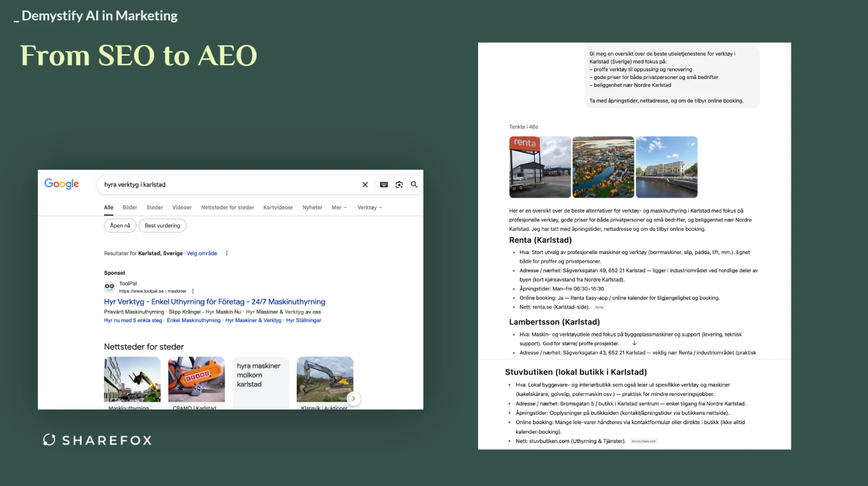Expand the Mer dropdown menu
This screenshot has height=486, width=868.
[x=339, y=208]
